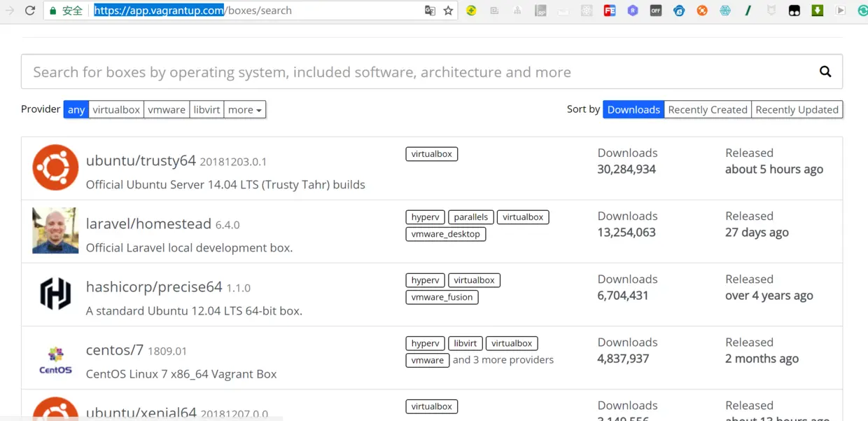Open the centos/7 box link
The image size is (868, 421).
pos(115,350)
